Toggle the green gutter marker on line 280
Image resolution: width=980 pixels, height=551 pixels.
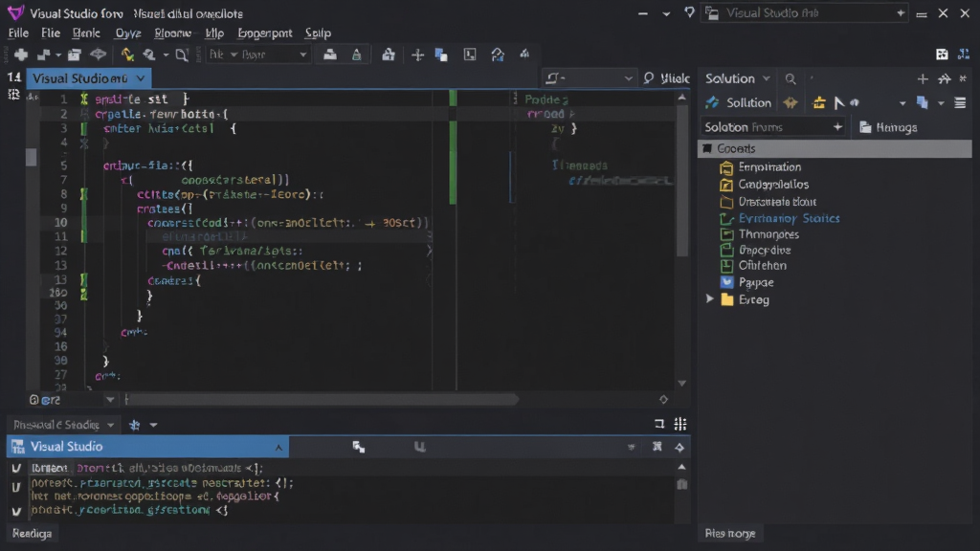point(84,293)
